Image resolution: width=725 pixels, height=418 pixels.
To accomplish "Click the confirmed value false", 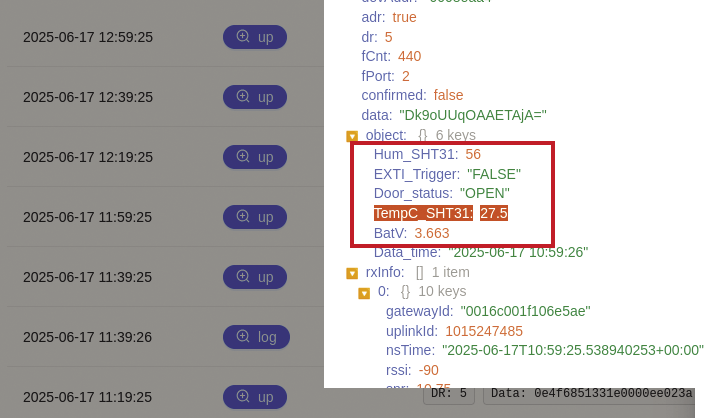I will (x=449, y=95).
